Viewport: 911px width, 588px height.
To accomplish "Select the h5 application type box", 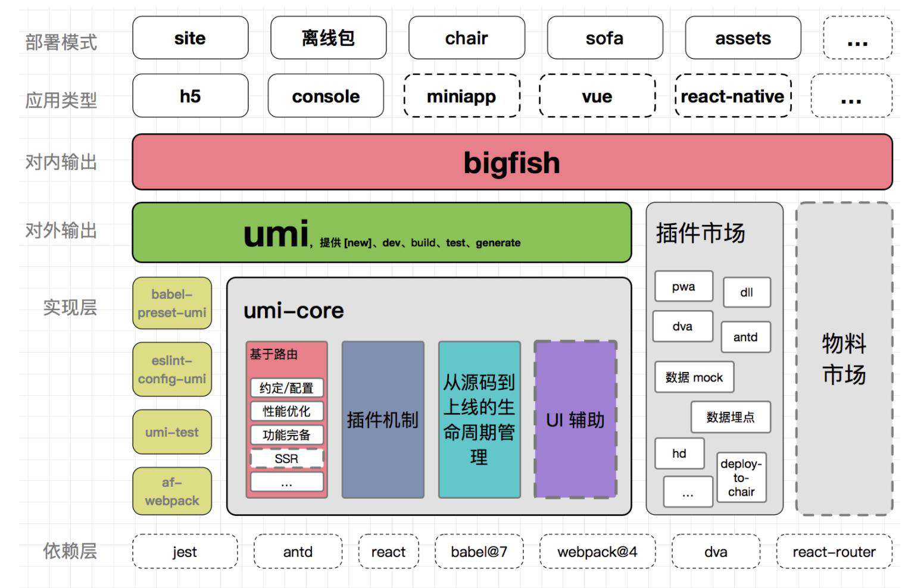I will point(190,95).
